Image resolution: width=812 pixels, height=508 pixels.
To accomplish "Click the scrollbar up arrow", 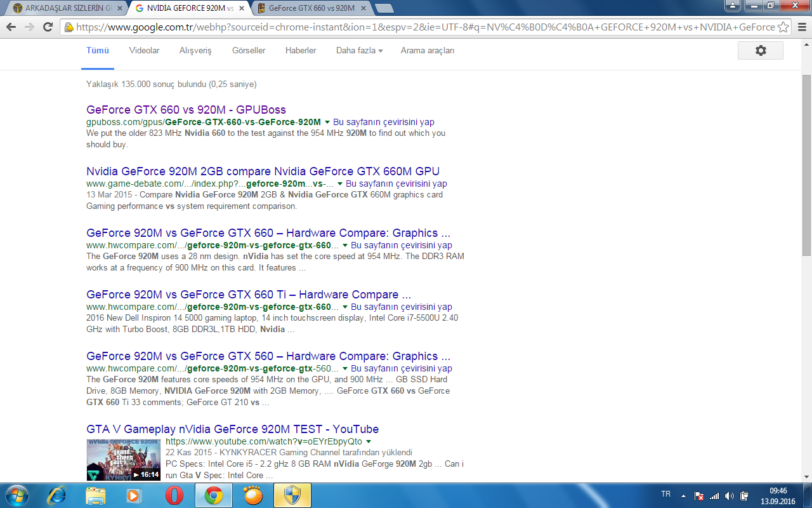I will click(x=806, y=44).
